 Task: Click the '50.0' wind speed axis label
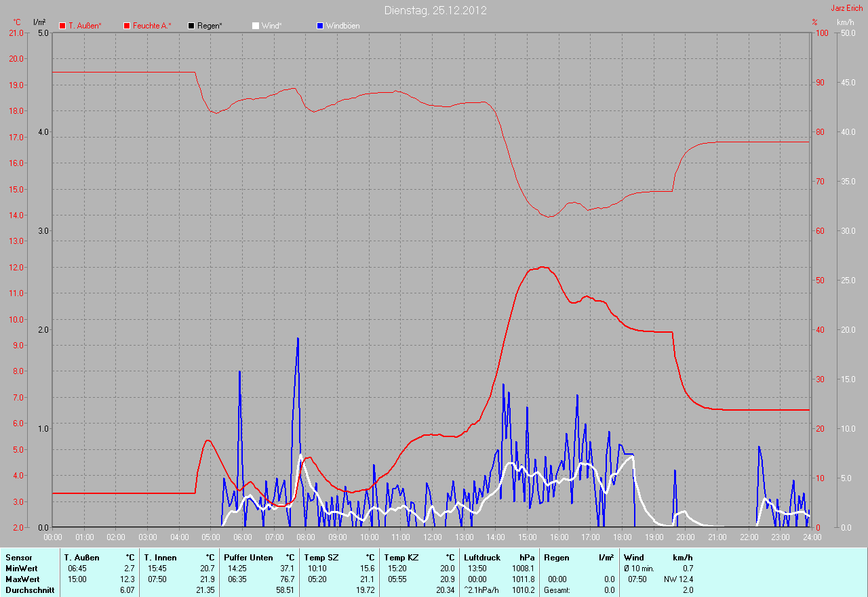tap(848, 33)
